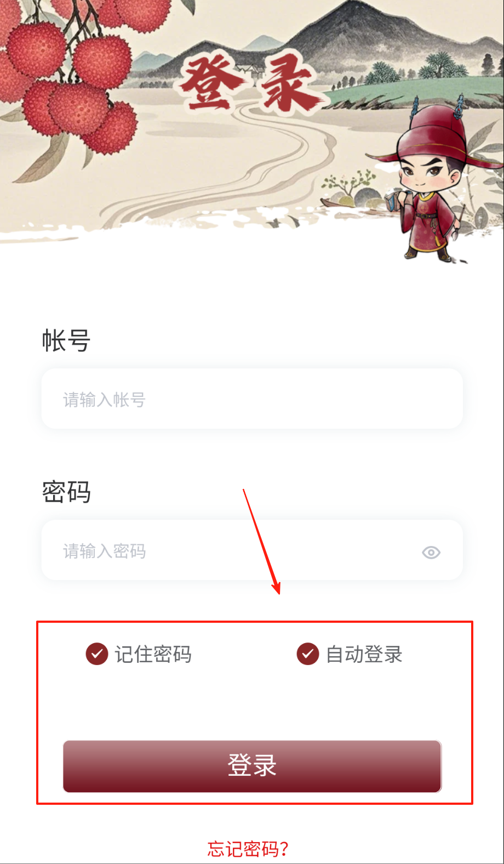
Task: Toggle the 记住密码 checkbox
Action: point(97,653)
